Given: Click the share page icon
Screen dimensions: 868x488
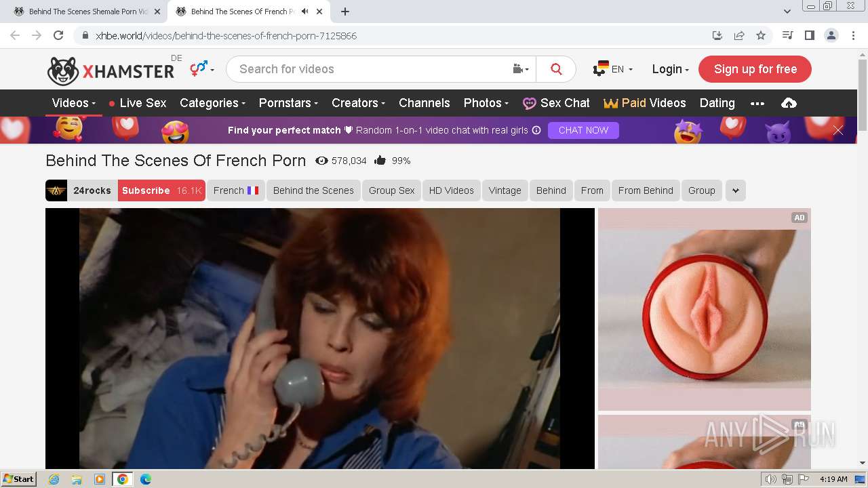Looking at the screenshot, I should tap(739, 35).
